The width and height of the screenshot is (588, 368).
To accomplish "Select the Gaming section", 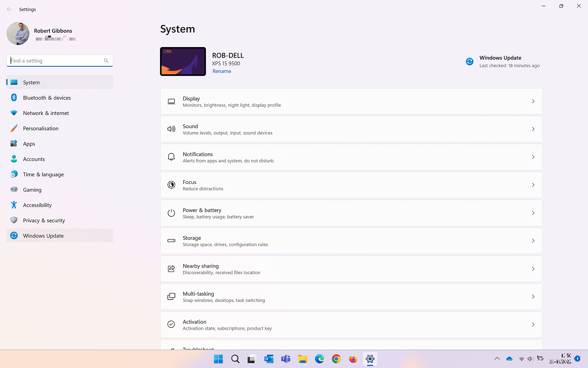I will (x=32, y=189).
